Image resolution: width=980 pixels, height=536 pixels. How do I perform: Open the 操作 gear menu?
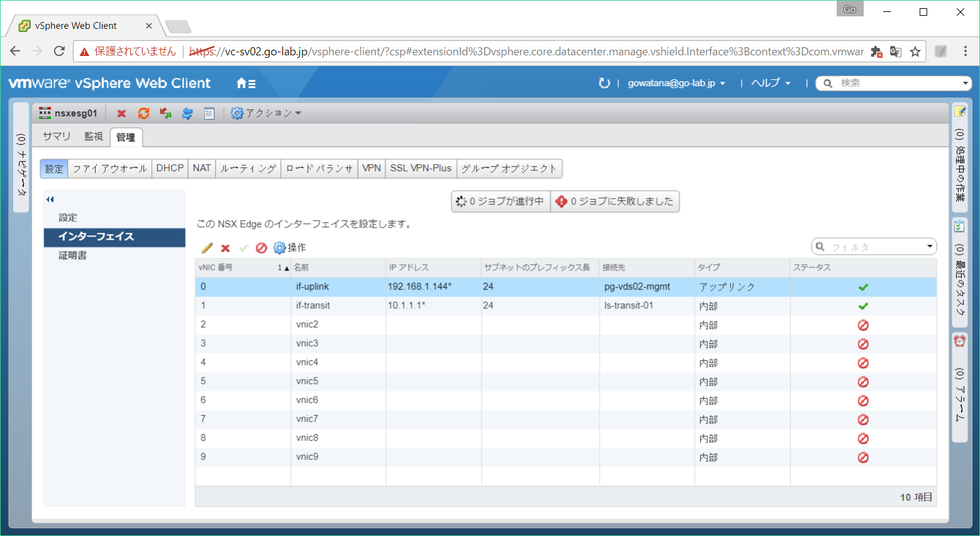point(290,248)
